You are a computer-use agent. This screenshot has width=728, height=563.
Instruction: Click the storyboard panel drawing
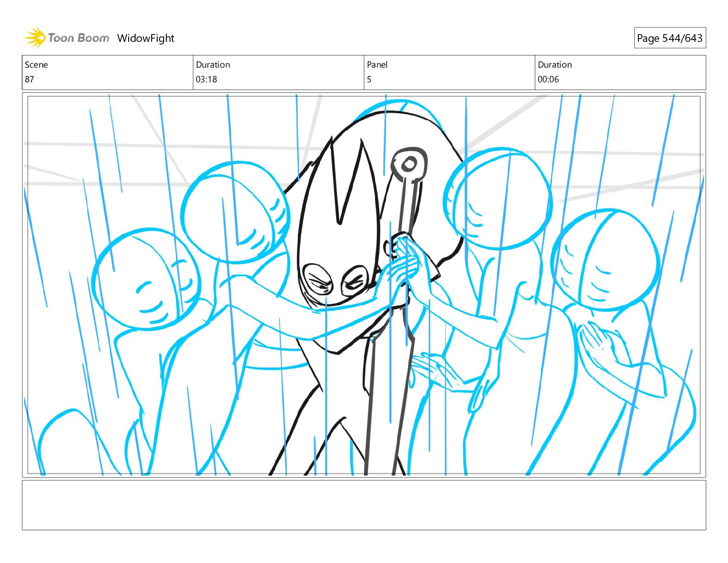pos(364,285)
